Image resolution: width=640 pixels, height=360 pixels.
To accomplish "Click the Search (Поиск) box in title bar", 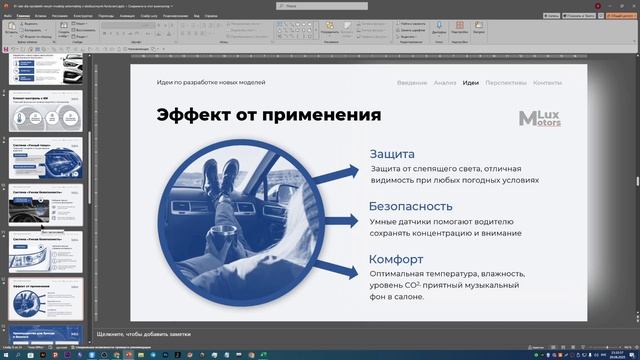I will tap(322, 6).
